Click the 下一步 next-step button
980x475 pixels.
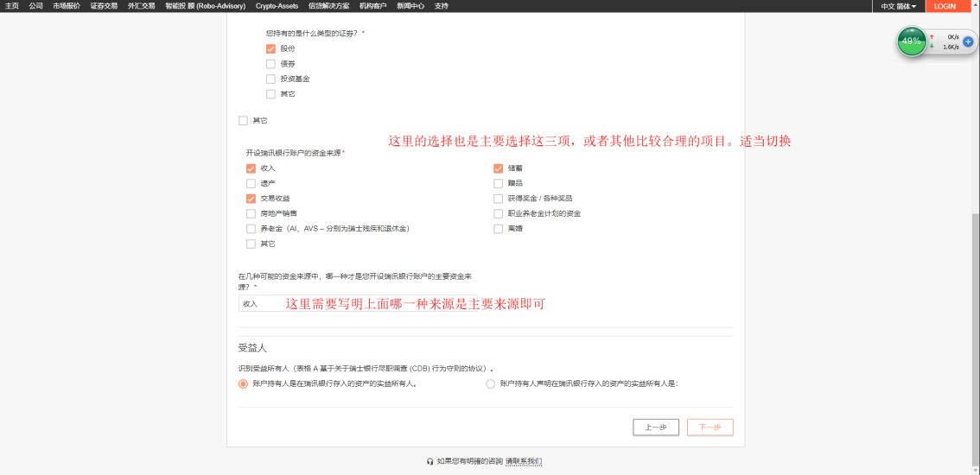pyautogui.click(x=710, y=427)
